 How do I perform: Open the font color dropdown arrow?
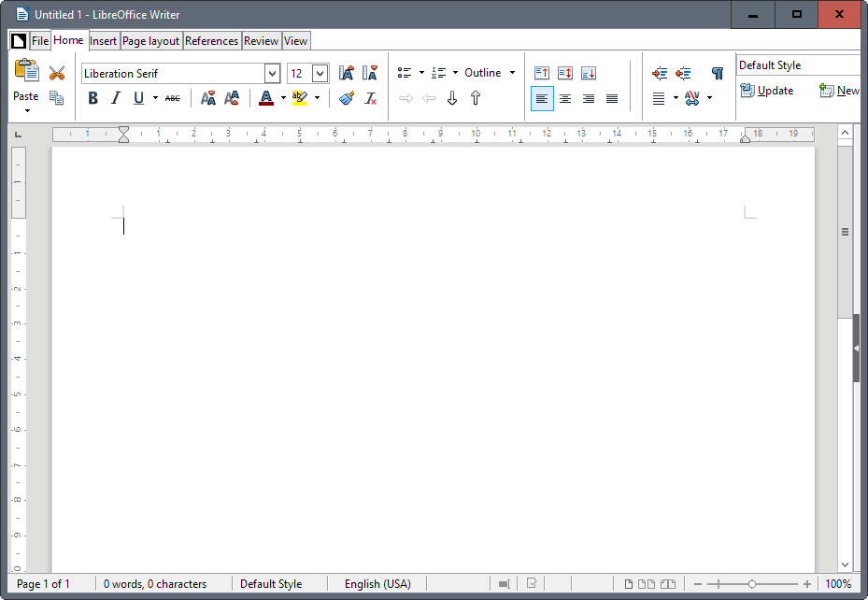283,98
